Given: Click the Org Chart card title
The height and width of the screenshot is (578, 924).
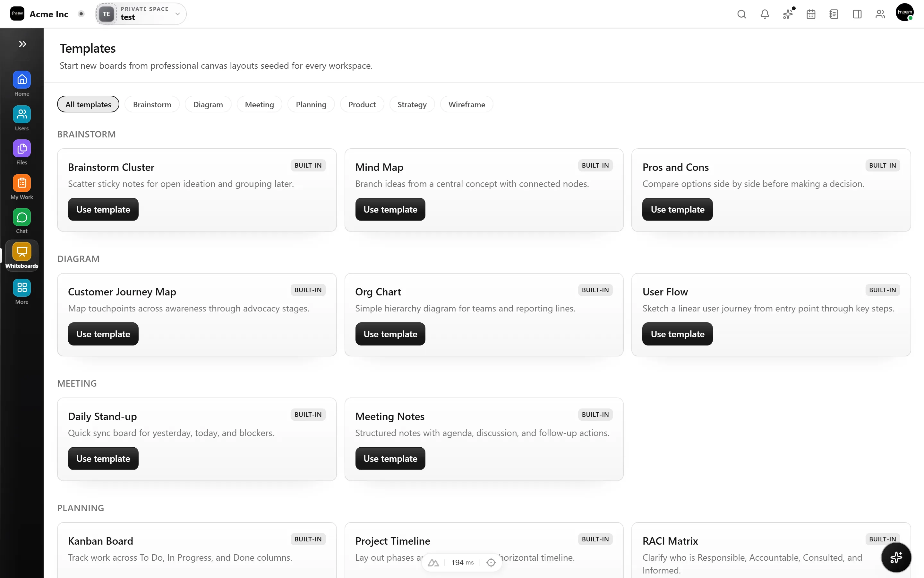Looking at the screenshot, I should pyautogui.click(x=378, y=292).
